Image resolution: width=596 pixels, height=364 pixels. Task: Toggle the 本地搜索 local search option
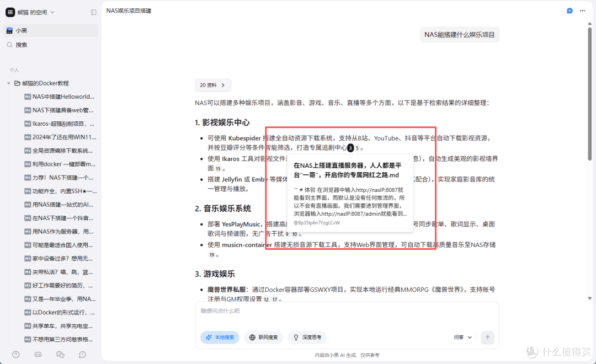pos(220,338)
